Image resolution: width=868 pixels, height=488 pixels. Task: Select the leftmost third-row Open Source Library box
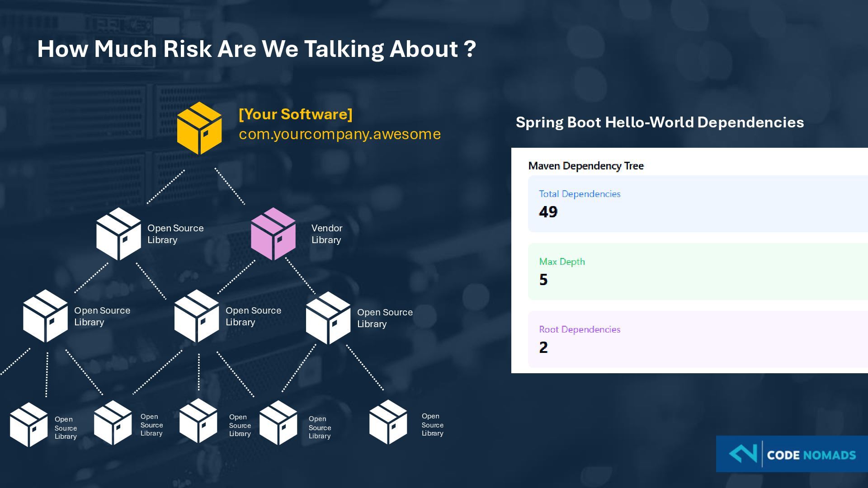[45, 316]
